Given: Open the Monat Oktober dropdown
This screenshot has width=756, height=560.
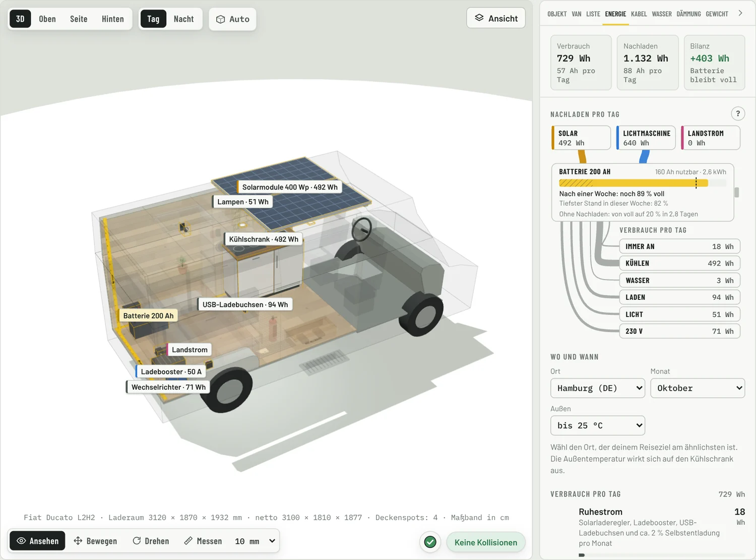Looking at the screenshot, I should [x=698, y=388].
